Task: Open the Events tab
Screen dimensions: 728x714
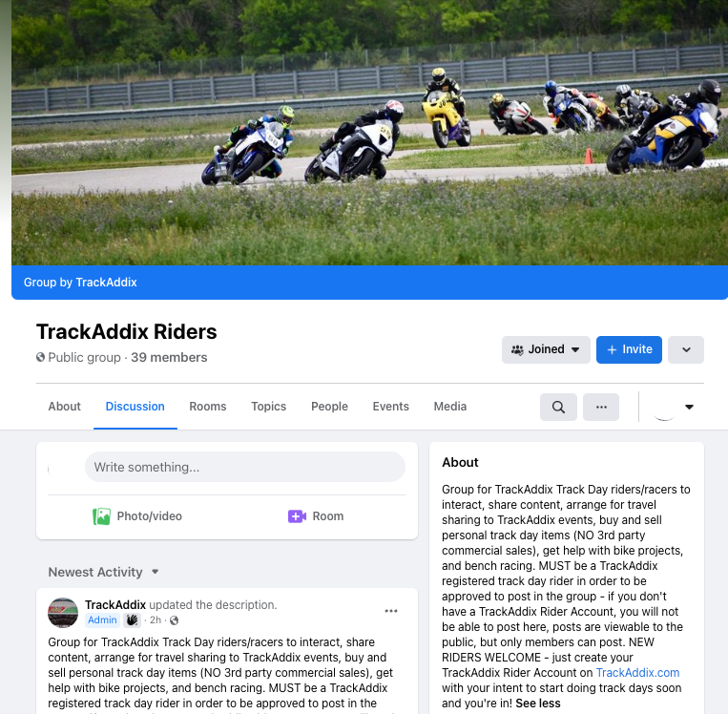Action: [390, 407]
